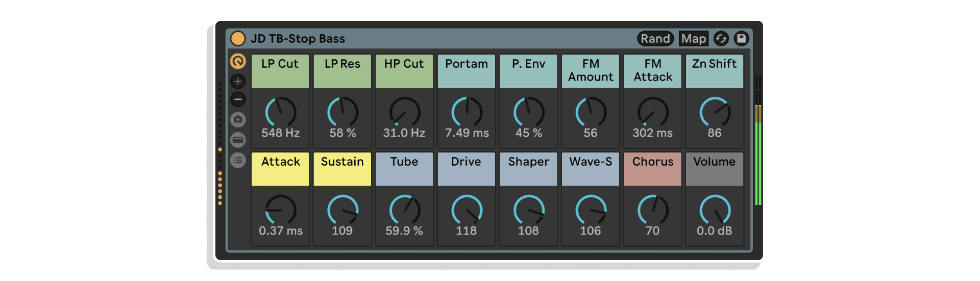Click the device title JD TB-Stop Bass
Screen dimensions: 980x281
pos(298,39)
